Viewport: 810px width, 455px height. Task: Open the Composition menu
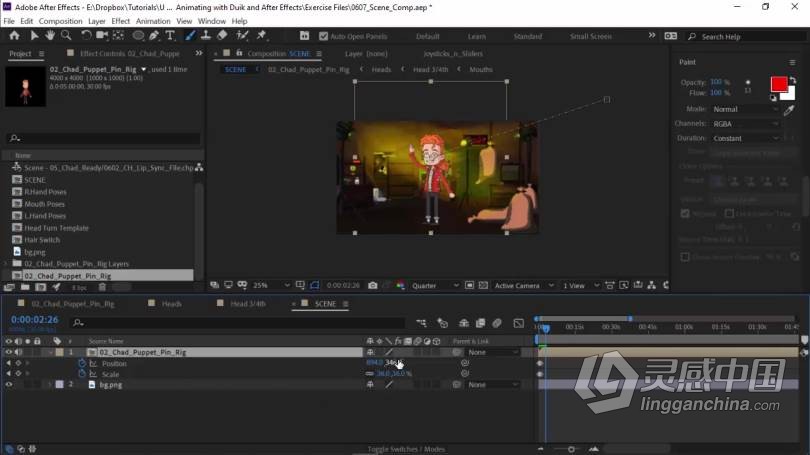point(60,21)
